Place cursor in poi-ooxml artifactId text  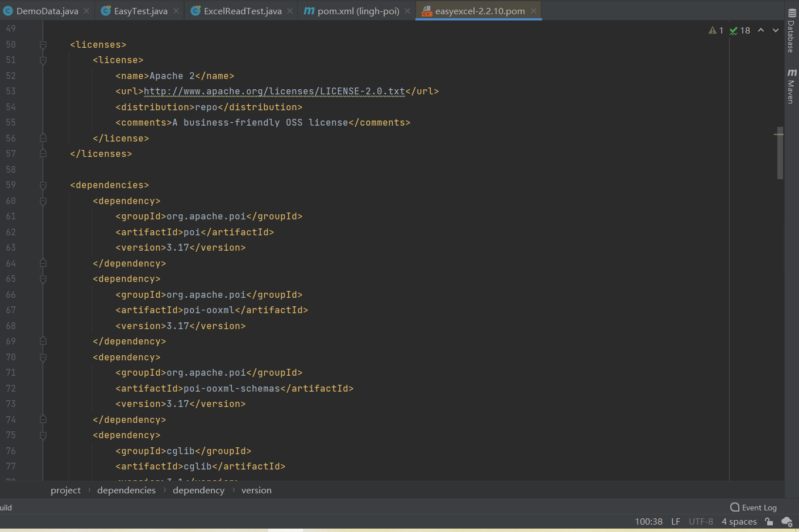[209, 310]
